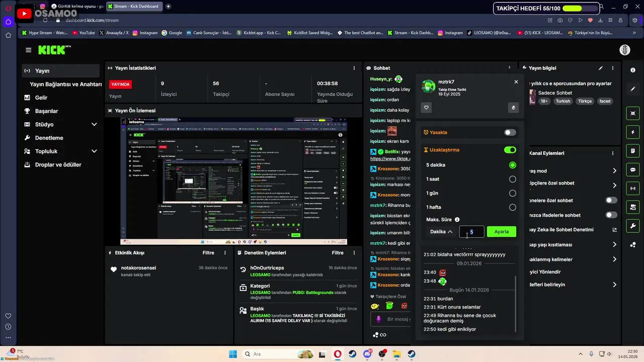The height and width of the screenshot is (362, 644).
Task: Click the wrench icon in right sidebar
Action: pos(633,226)
